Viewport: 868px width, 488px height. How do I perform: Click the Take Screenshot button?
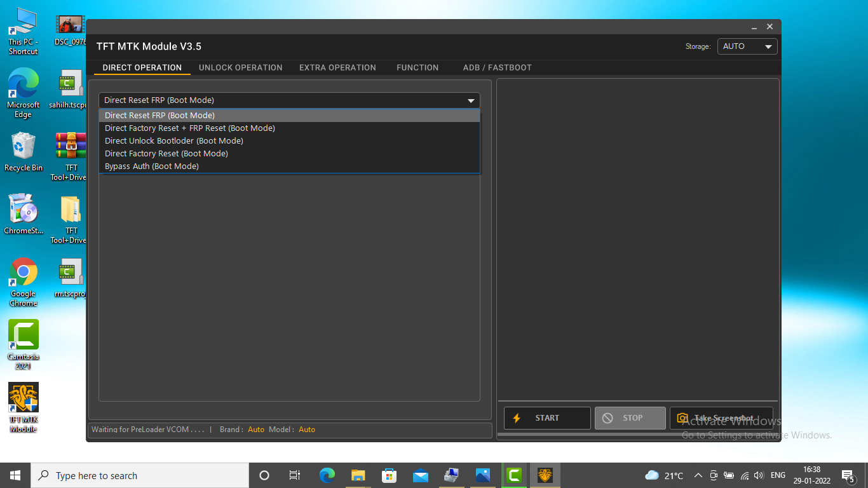pos(721,418)
